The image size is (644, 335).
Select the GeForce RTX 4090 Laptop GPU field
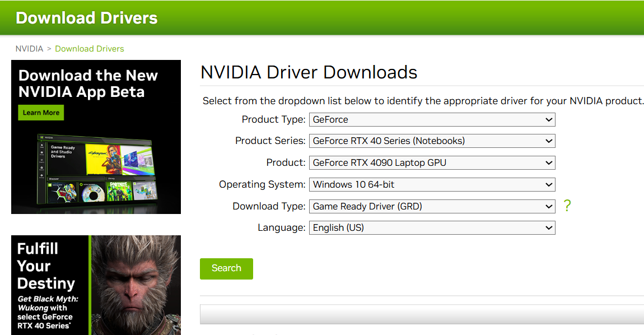coord(432,162)
